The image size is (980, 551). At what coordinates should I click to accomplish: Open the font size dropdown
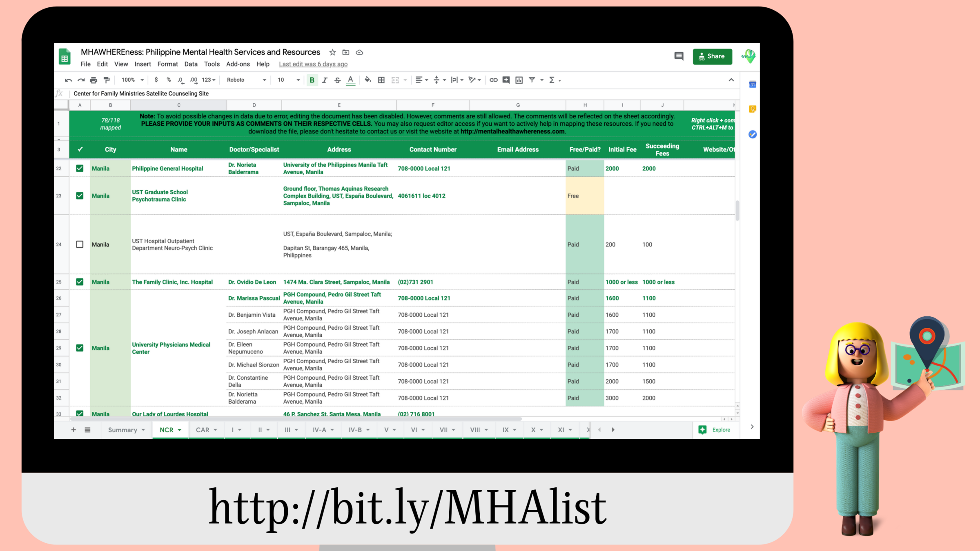pos(288,80)
